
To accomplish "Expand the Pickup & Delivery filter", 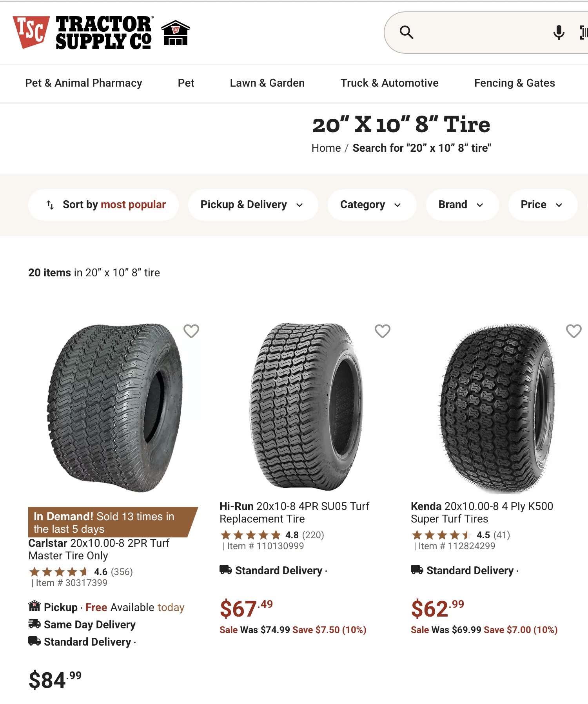I will click(252, 205).
